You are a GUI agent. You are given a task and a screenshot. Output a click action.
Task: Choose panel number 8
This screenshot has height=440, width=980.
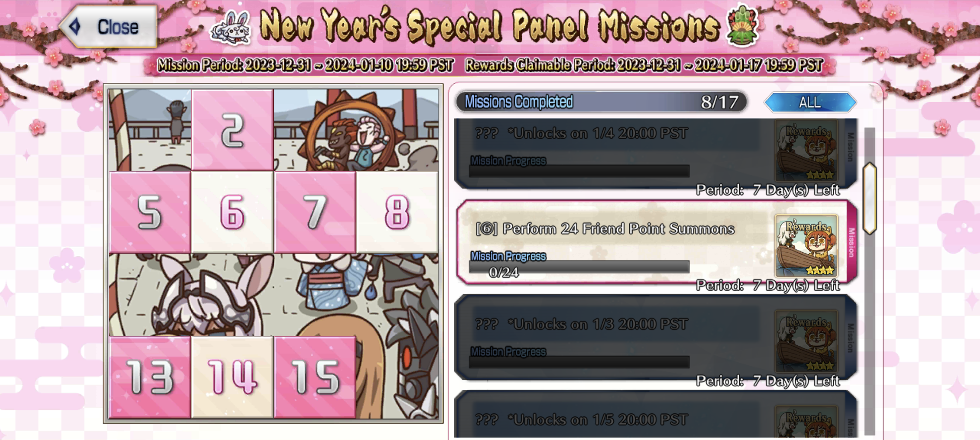pyautogui.click(x=397, y=212)
